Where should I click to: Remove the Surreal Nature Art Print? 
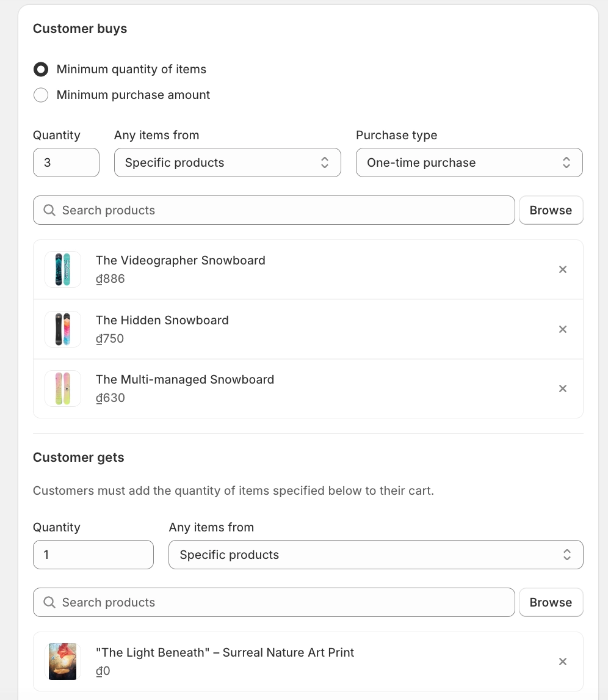pos(562,662)
